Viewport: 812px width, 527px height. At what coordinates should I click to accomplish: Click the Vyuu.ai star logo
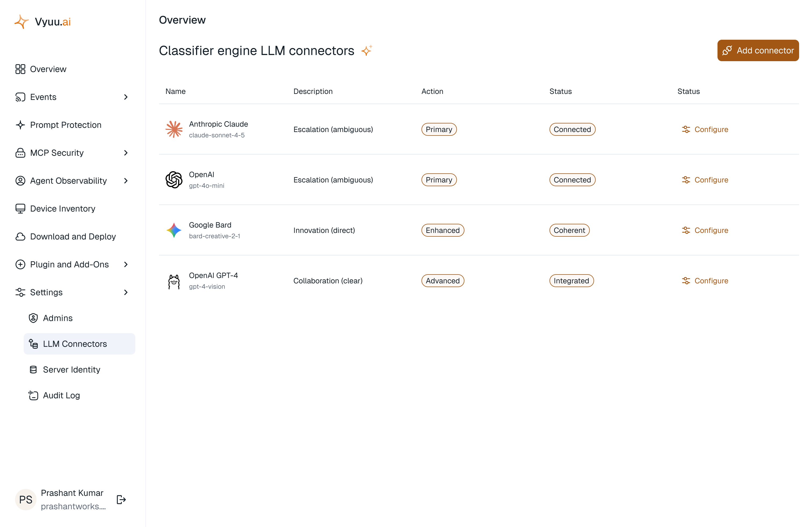click(x=21, y=21)
